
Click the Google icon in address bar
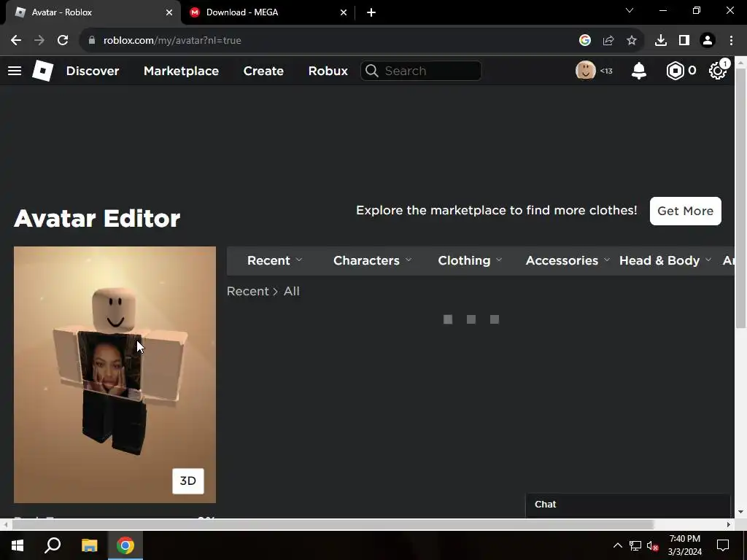pyautogui.click(x=585, y=41)
